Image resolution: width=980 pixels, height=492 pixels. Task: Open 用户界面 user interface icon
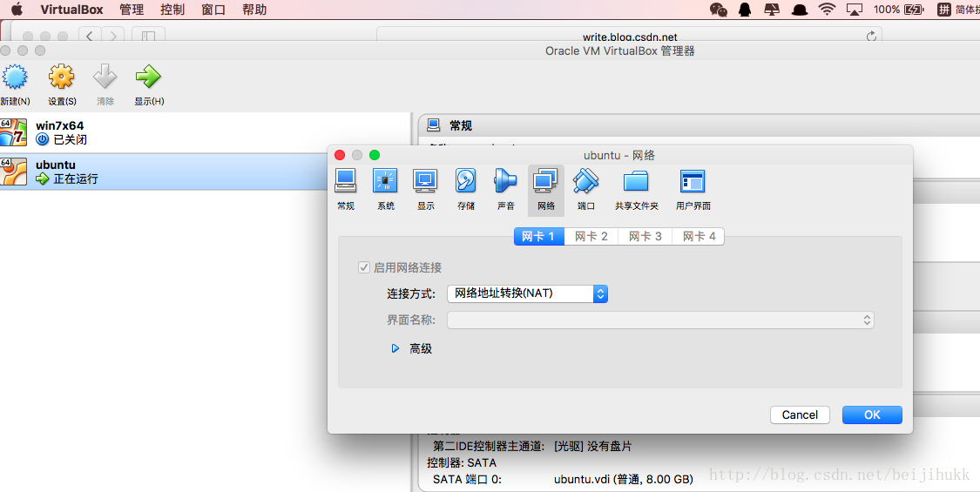(x=693, y=181)
